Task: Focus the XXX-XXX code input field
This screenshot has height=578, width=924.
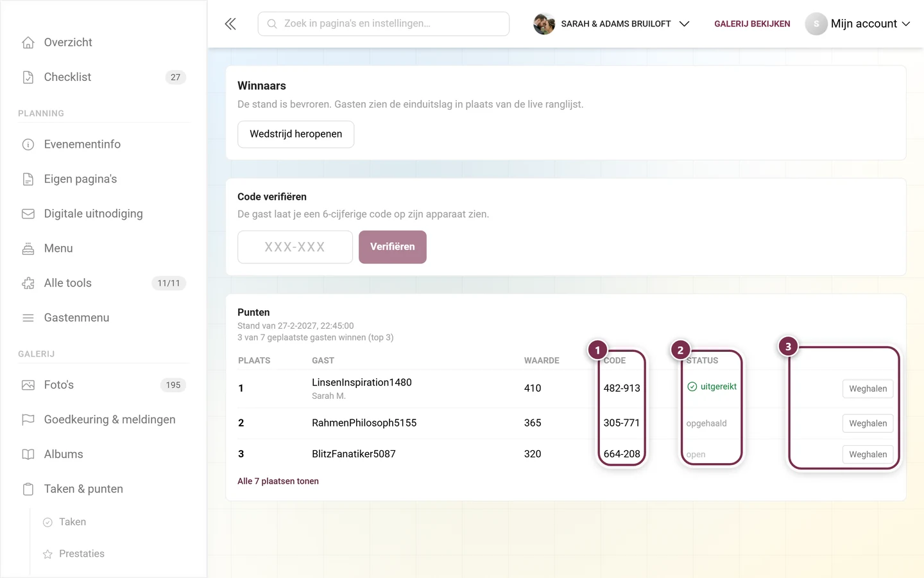Action: tap(295, 247)
